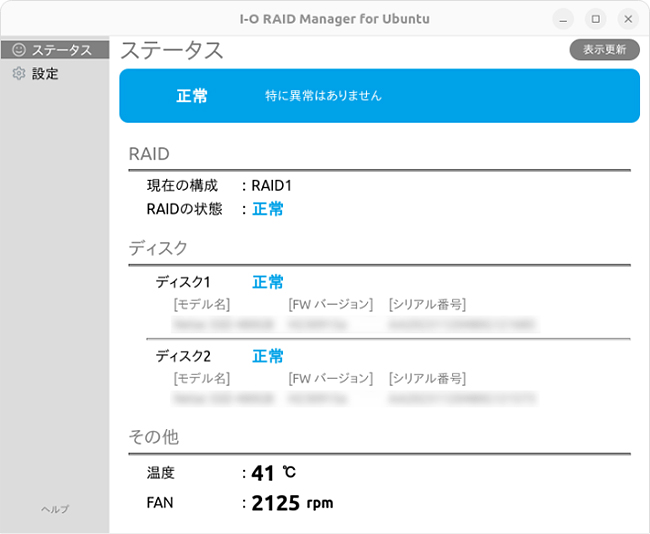Click the ディスク2 model name value

(x=223, y=399)
